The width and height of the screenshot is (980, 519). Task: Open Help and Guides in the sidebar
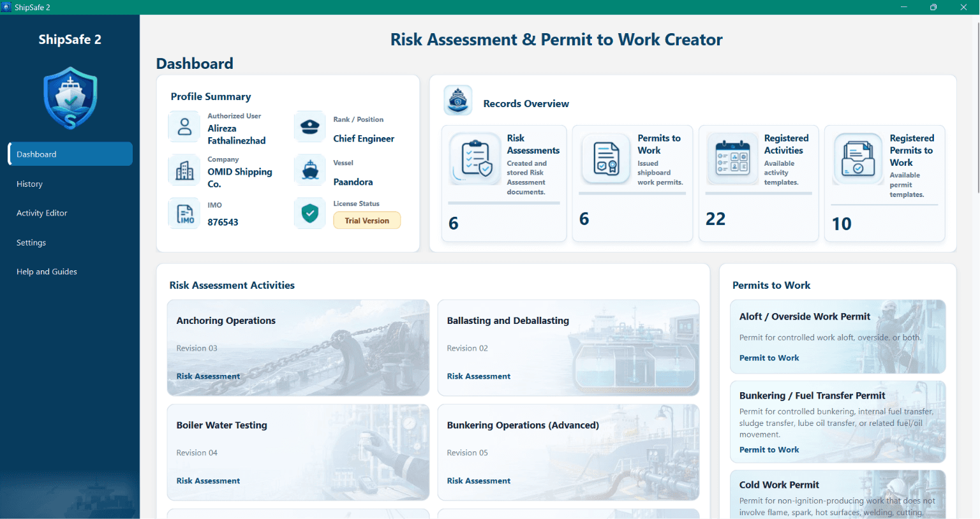(x=70, y=272)
